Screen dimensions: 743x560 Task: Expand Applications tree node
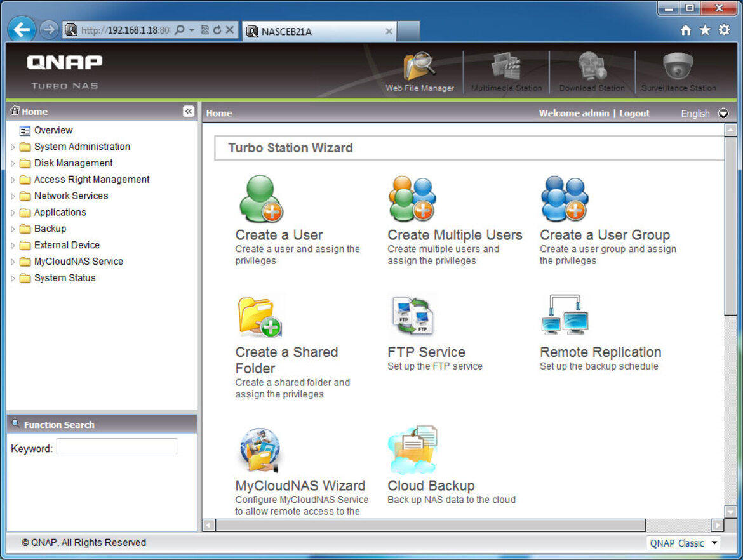click(13, 213)
